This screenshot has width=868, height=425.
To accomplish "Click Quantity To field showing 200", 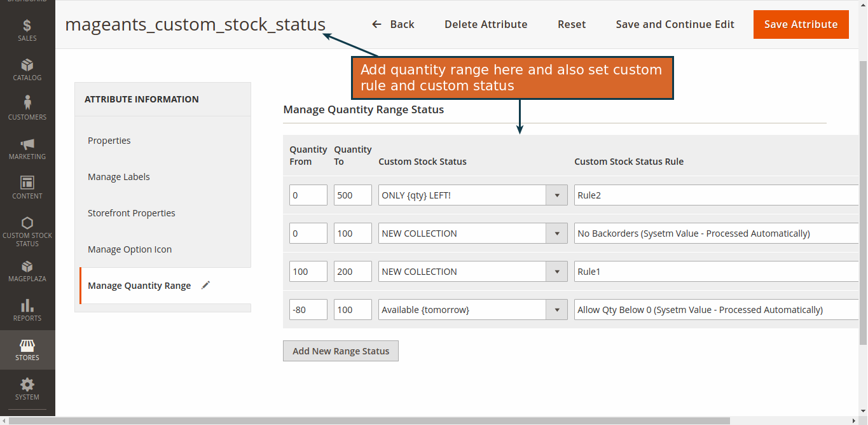I will (x=353, y=272).
